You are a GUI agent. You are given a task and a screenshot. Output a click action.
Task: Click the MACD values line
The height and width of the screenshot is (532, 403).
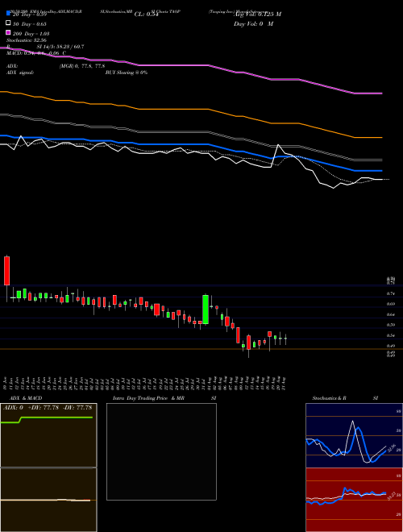point(36,53)
